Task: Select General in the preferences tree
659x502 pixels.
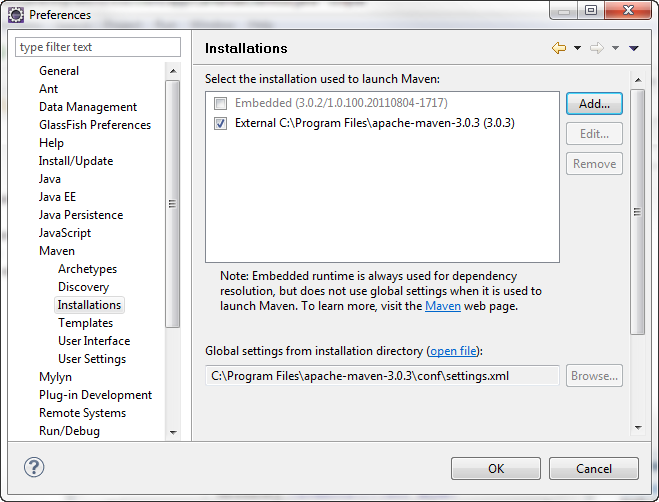Action: point(59,71)
